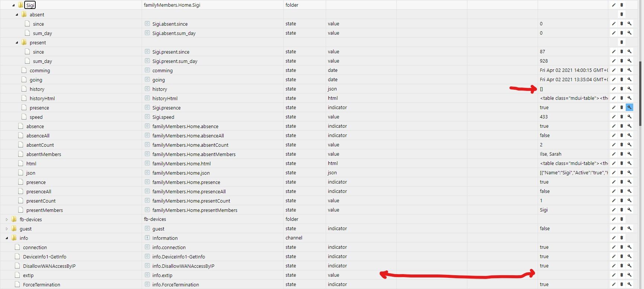Select the connection tree item
The width and height of the screenshot is (644, 289).
point(35,247)
